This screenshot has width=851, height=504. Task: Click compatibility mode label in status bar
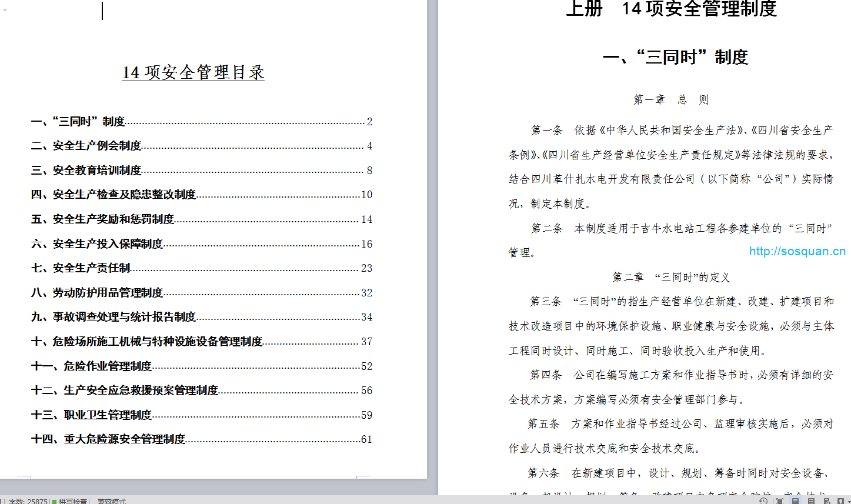[111, 501]
